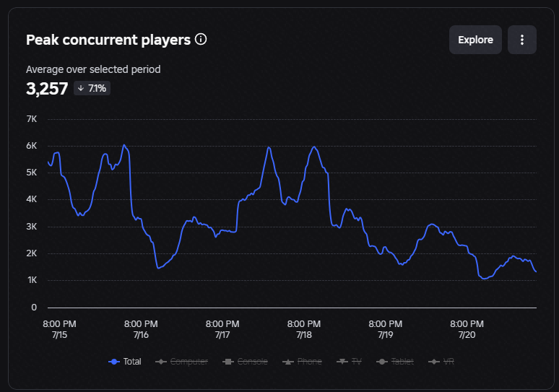This screenshot has height=392, width=559.
Task: Click the 8:00 PM 7/20 axis label
Action: click(x=467, y=329)
